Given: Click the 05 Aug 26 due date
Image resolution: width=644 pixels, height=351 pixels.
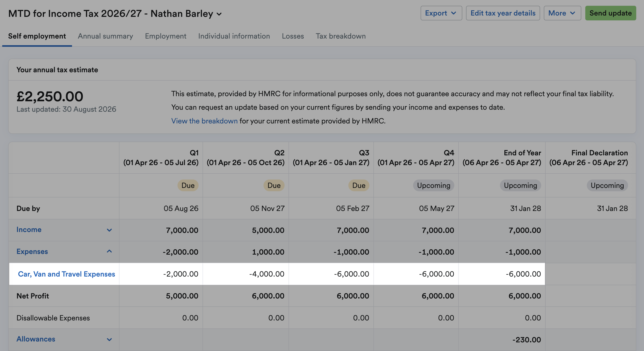Looking at the screenshot, I should (x=181, y=209).
